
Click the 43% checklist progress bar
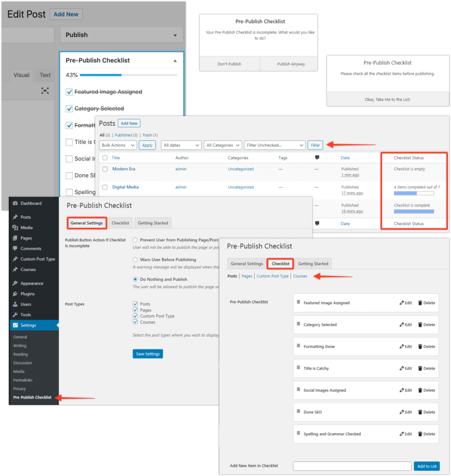(x=128, y=75)
